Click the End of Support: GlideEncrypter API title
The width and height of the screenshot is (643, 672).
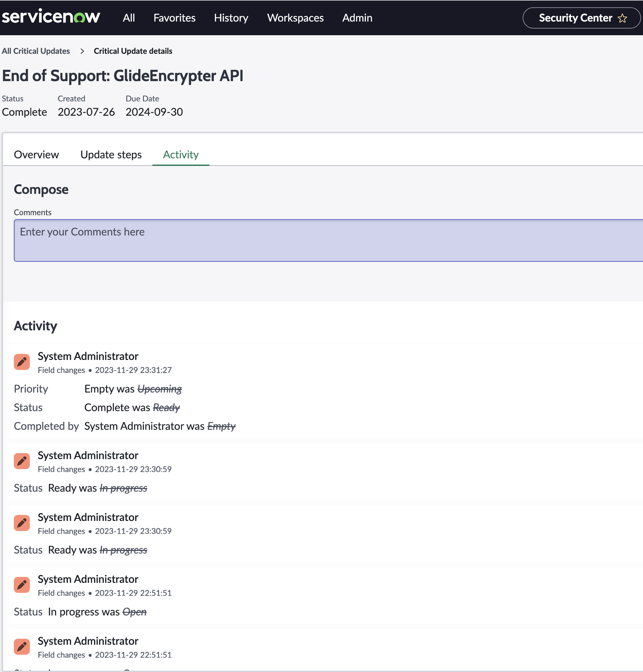click(123, 76)
